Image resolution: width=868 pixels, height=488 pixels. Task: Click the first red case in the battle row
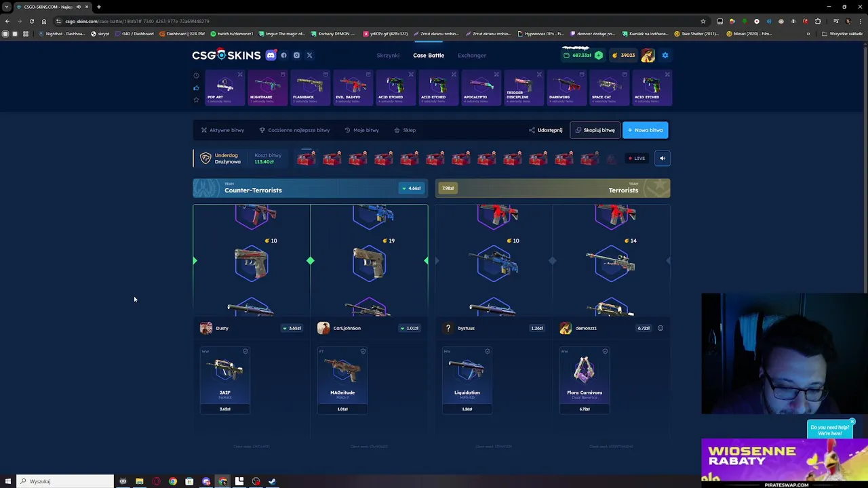[307, 159]
